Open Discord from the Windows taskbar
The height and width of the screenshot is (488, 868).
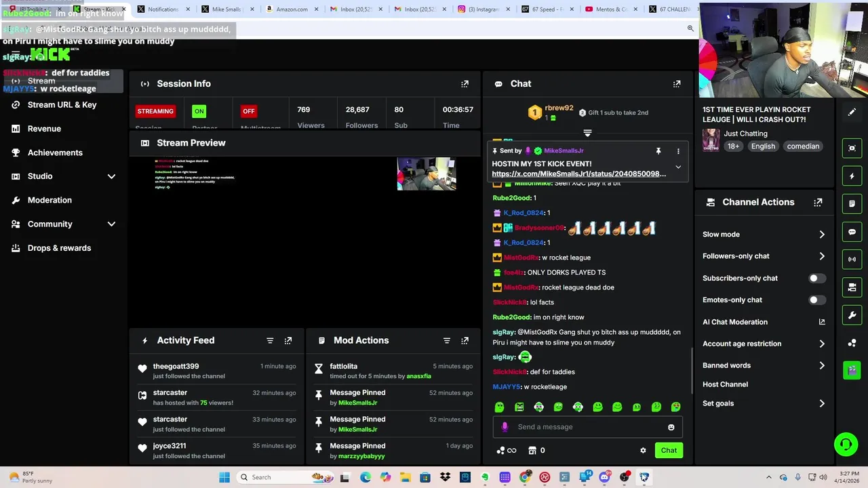point(604,477)
